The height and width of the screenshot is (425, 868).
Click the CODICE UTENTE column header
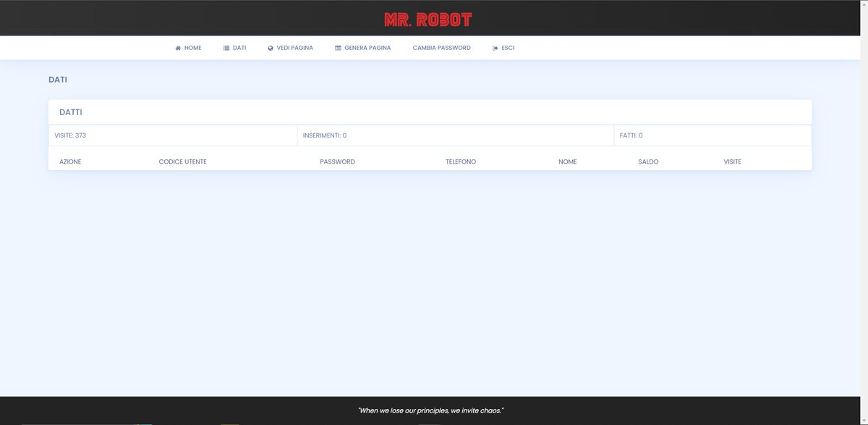(183, 161)
